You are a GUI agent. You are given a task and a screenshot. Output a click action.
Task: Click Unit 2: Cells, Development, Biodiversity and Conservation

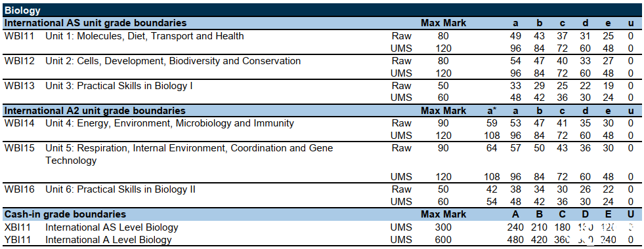coord(173,61)
